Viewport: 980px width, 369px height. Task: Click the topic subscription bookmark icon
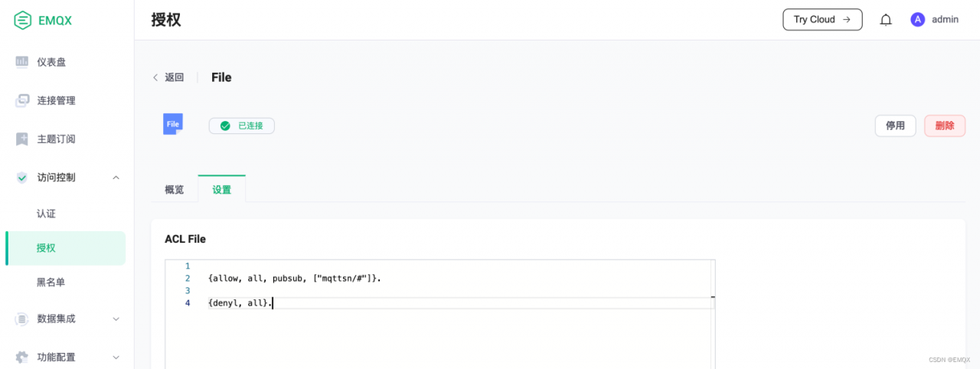pyautogui.click(x=22, y=139)
